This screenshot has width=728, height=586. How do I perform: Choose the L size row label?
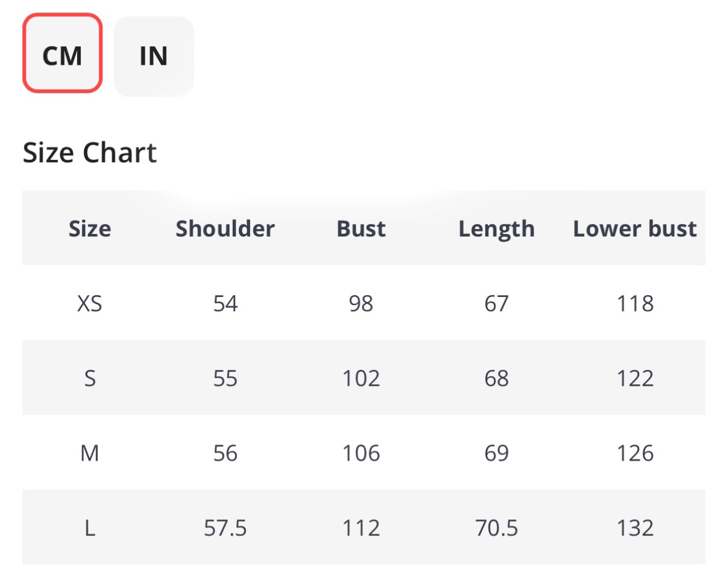pos(90,529)
